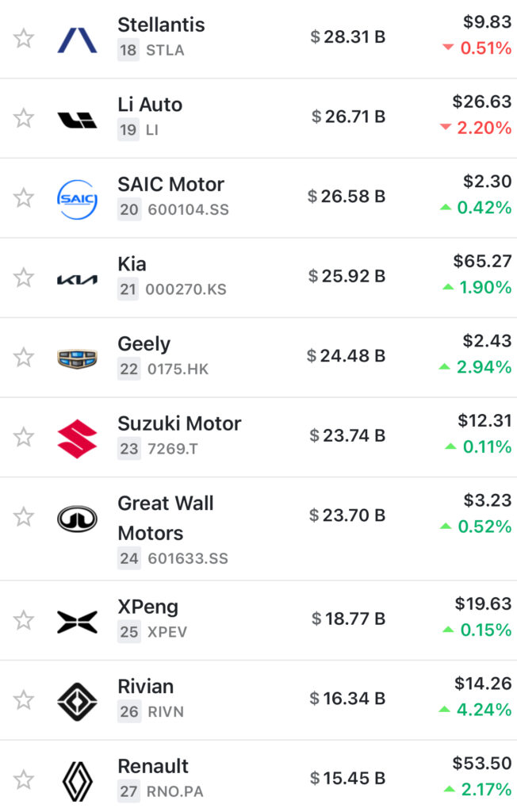Screen dimensions: 517x812
Task: Open the SAIC Motor logo
Action: pos(77,199)
